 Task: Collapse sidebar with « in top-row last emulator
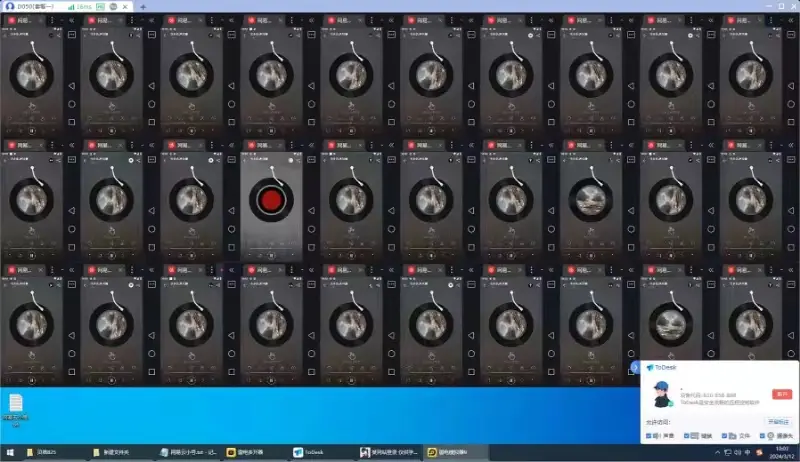[x=791, y=20]
